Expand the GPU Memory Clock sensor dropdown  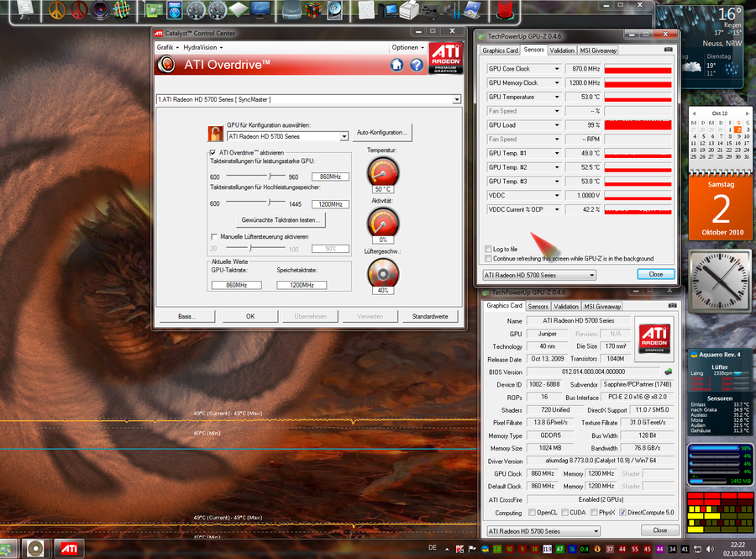click(557, 83)
